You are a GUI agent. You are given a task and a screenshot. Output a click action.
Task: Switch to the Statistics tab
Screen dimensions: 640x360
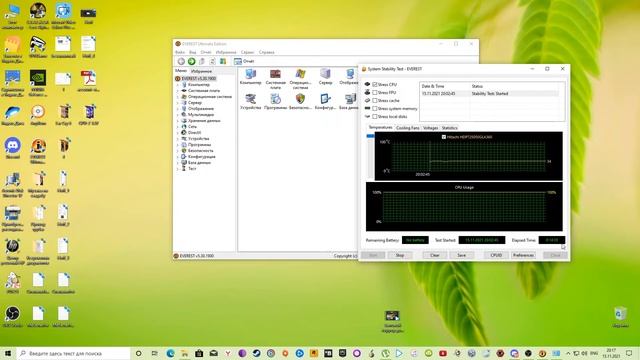[449, 128]
